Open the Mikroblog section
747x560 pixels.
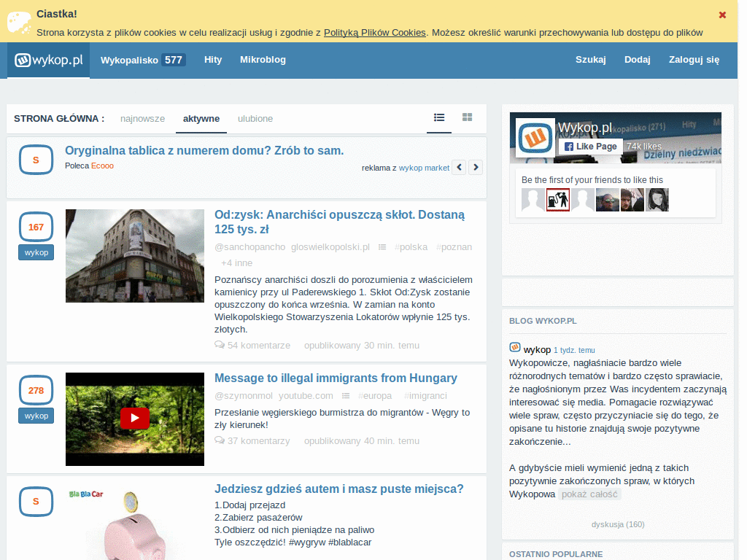tap(263, 60)
